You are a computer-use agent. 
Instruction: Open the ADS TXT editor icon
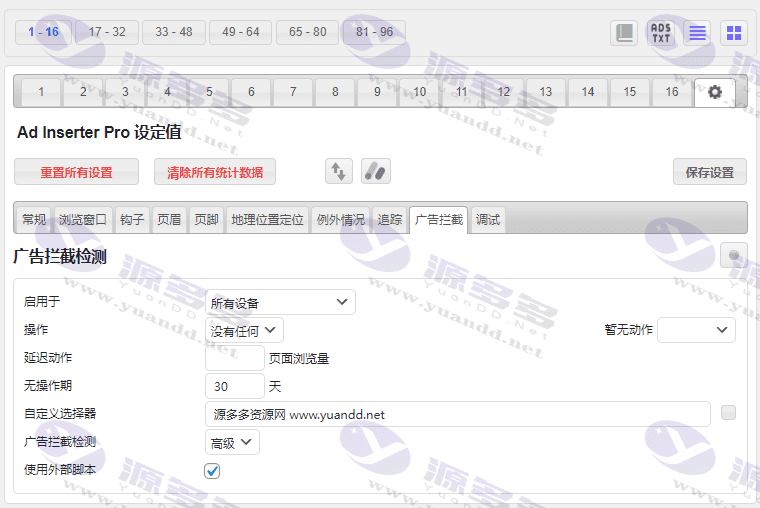[661, 33]
